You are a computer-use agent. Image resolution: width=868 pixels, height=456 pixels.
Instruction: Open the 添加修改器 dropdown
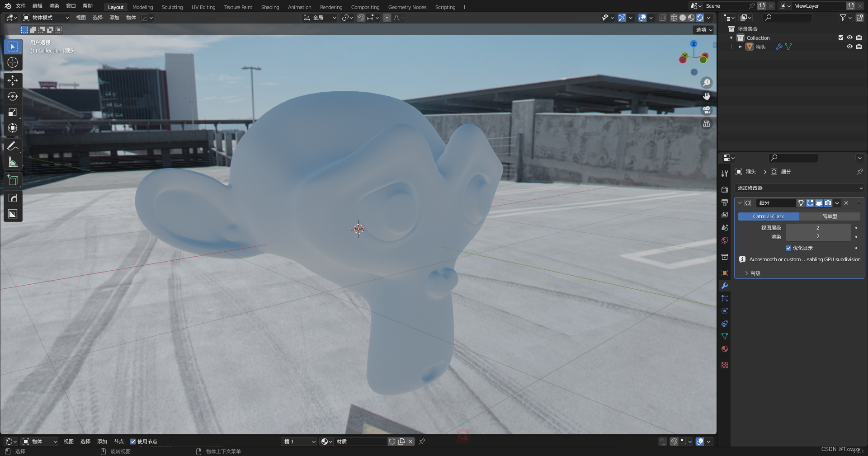[799, 188]
